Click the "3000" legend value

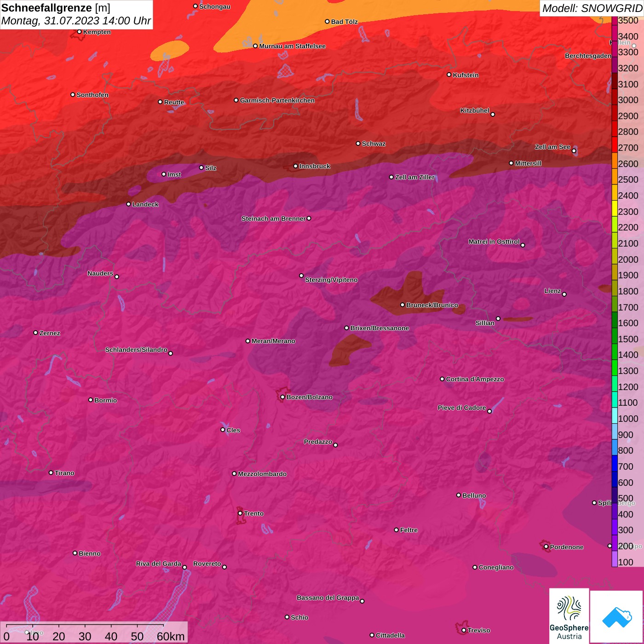(x=628, y=100)
